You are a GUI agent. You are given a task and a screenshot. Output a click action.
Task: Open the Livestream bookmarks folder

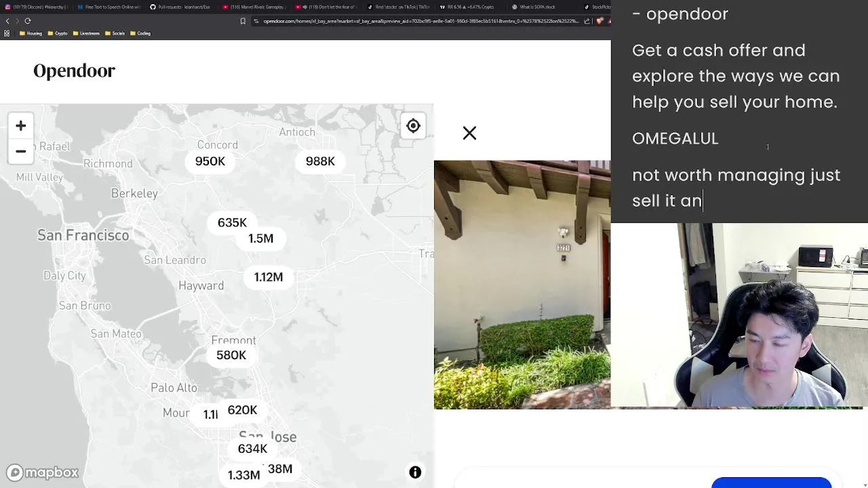pyautogui.click(x=87, y=33)
